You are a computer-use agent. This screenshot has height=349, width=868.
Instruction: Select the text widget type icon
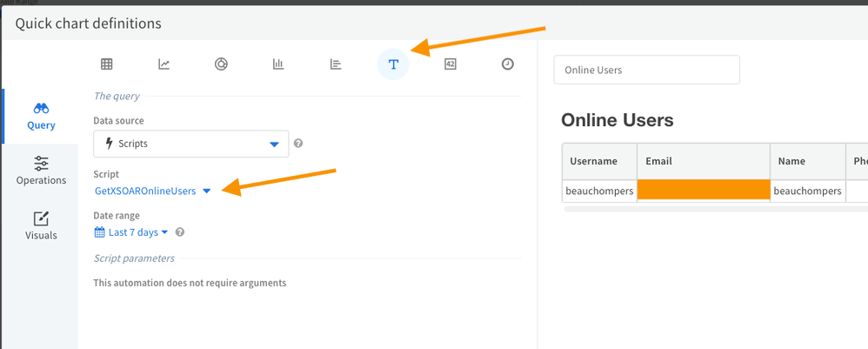pyautogui.click(x=393, y=64)
